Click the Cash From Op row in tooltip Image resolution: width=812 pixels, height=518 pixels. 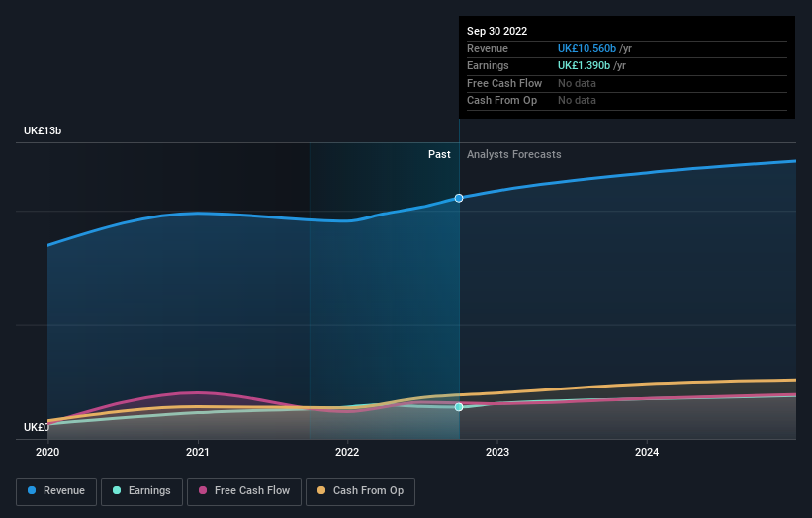[x=627, y=101]
